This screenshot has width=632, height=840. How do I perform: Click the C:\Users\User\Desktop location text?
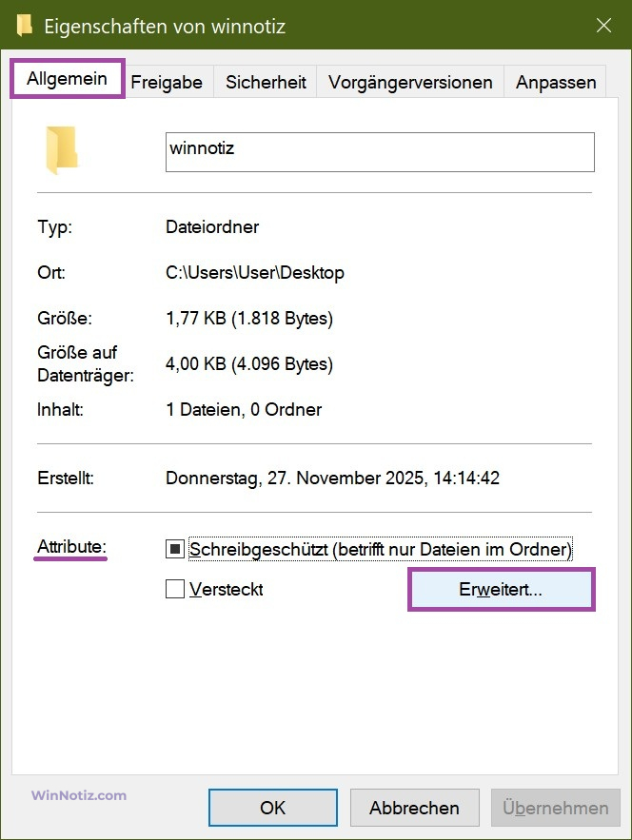(x=255, y=273)
